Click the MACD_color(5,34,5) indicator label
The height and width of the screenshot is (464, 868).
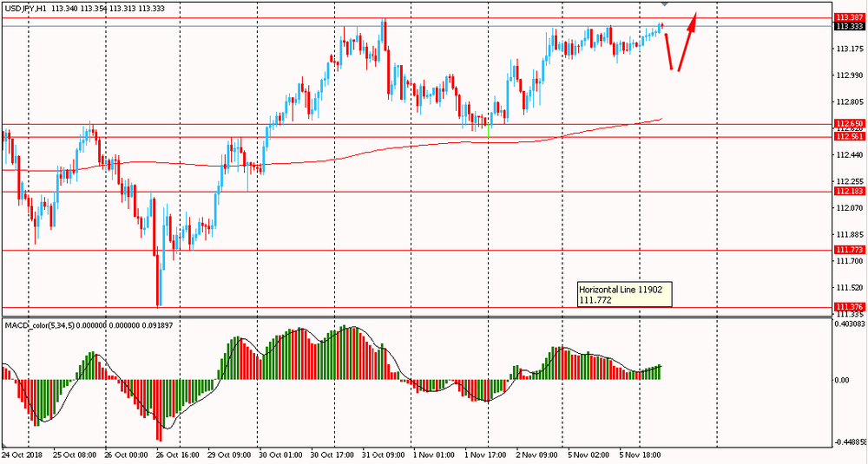pos(38,325)
